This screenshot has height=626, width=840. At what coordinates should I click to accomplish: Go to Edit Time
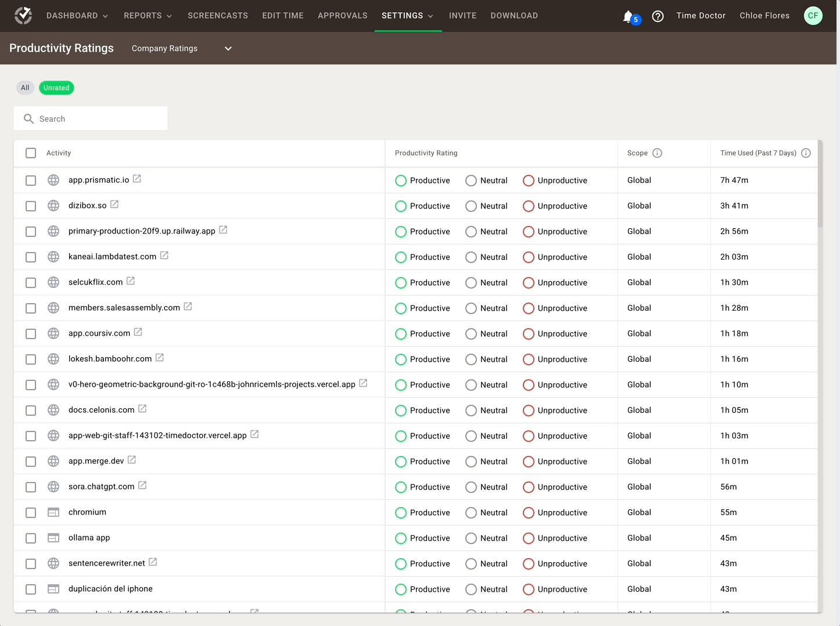(x=283, y=16)
